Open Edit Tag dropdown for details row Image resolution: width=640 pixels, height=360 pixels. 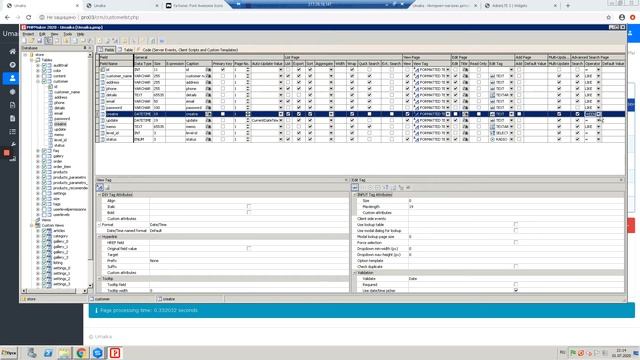tap(511, 95)
